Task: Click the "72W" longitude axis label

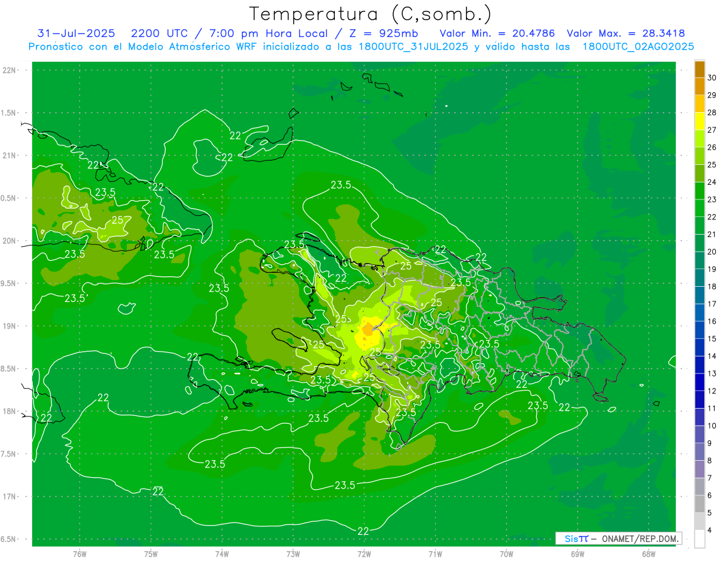Action: coord(364,554)
